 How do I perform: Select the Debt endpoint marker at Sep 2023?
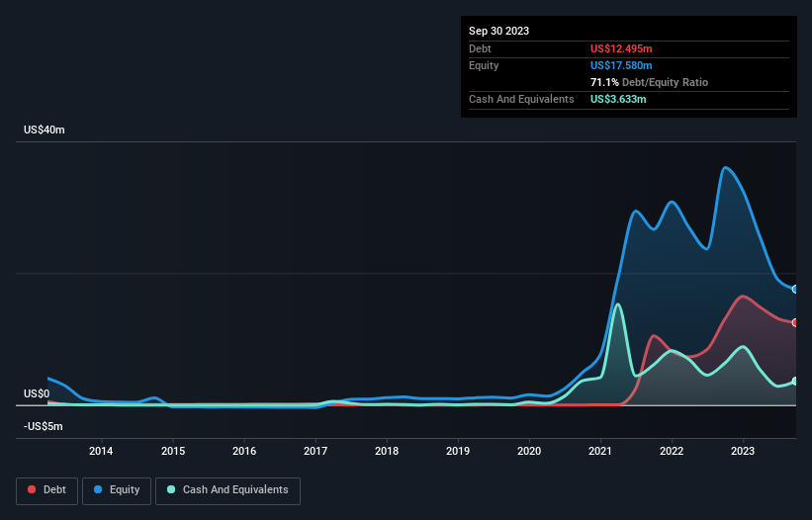(795, 323)
